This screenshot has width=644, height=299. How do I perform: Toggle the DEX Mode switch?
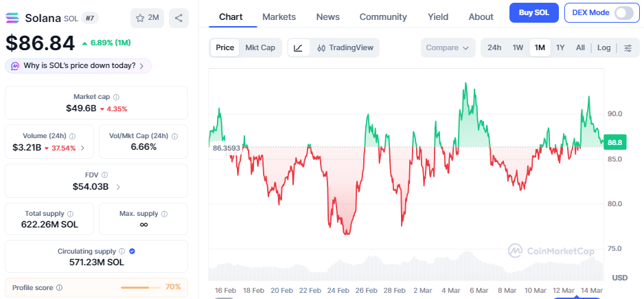[x=623, y=13]
